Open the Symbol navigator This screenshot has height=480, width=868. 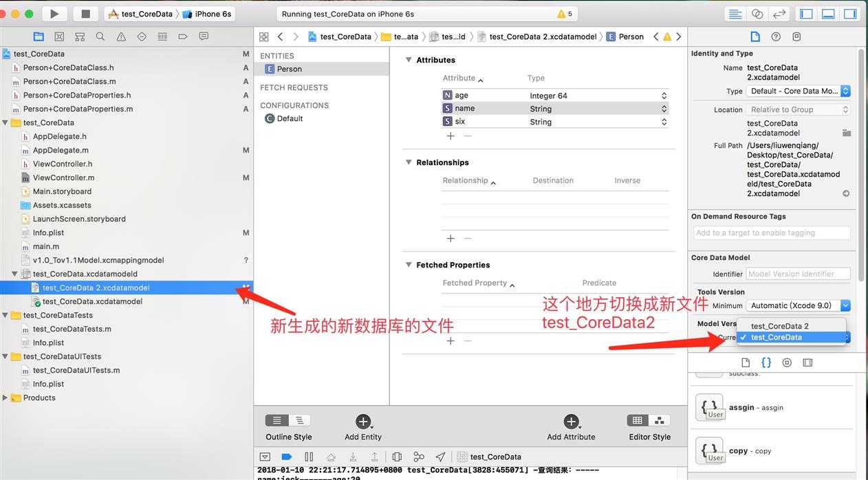(x=80, y=36)
